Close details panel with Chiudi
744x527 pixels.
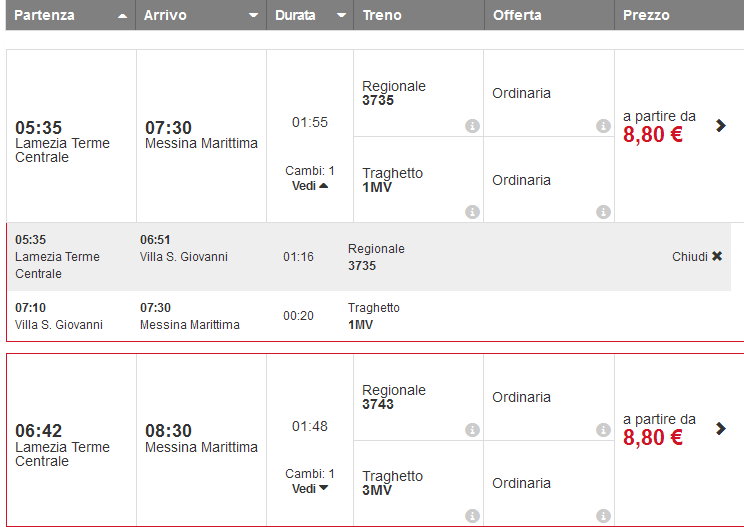697,257
